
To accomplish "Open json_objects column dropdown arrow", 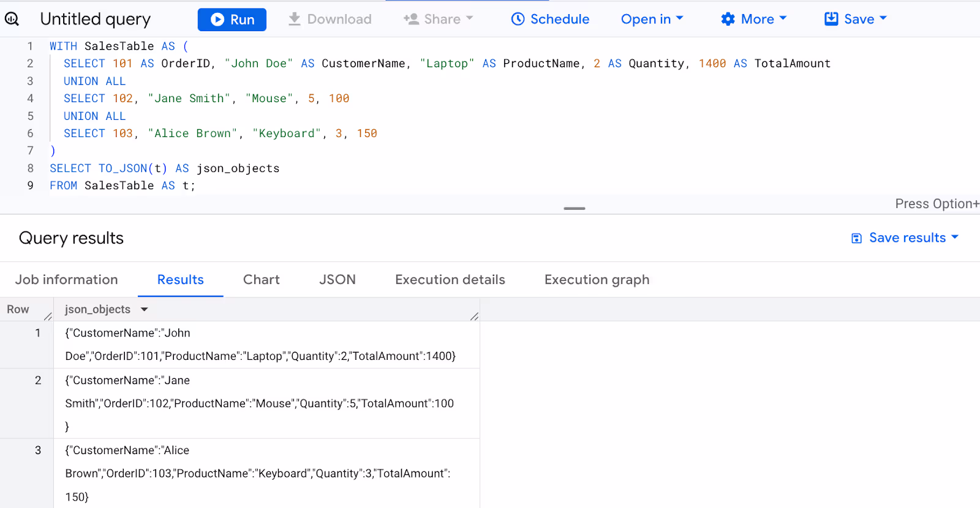I will pos(145,310).
